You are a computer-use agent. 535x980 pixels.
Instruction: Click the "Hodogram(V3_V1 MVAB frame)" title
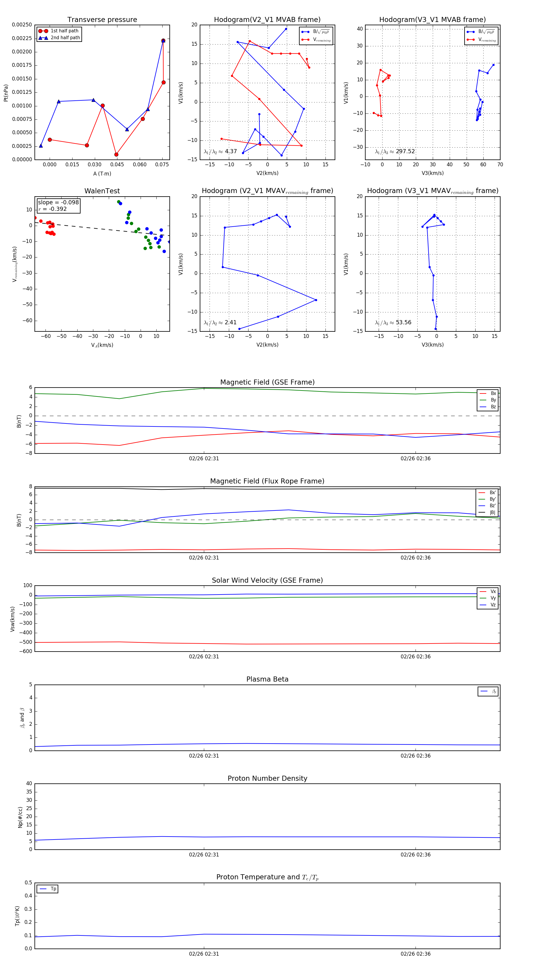(432, 20)
